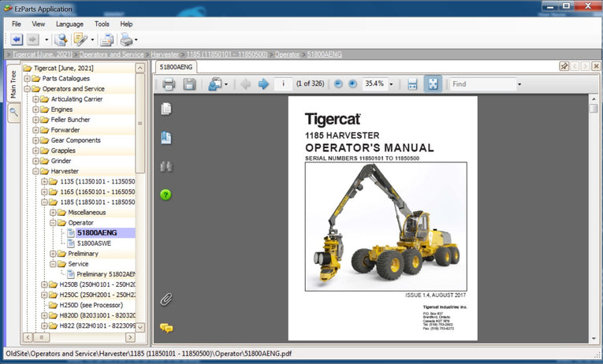The height and width of the screenshot is (364, 603).
Task: Toggle the pin icon at tab bar right
Action: [x=564, y=67]
